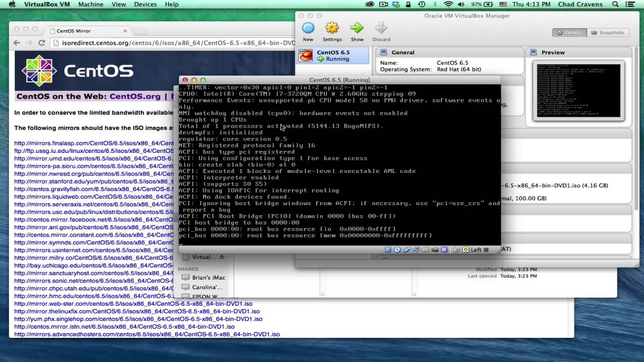Open the Apple menu

(x=13, y=4)
